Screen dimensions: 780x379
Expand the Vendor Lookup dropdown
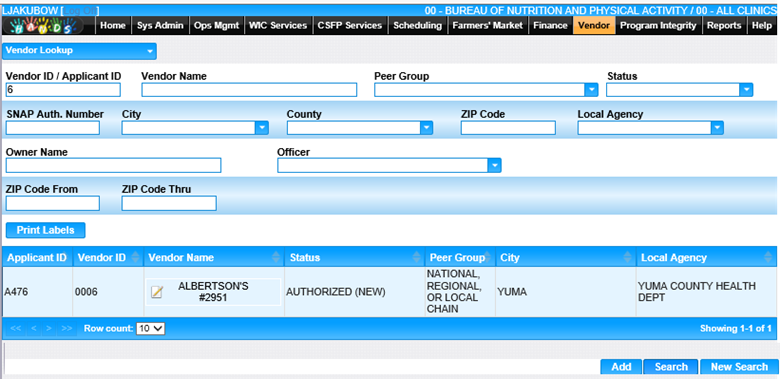80,51
